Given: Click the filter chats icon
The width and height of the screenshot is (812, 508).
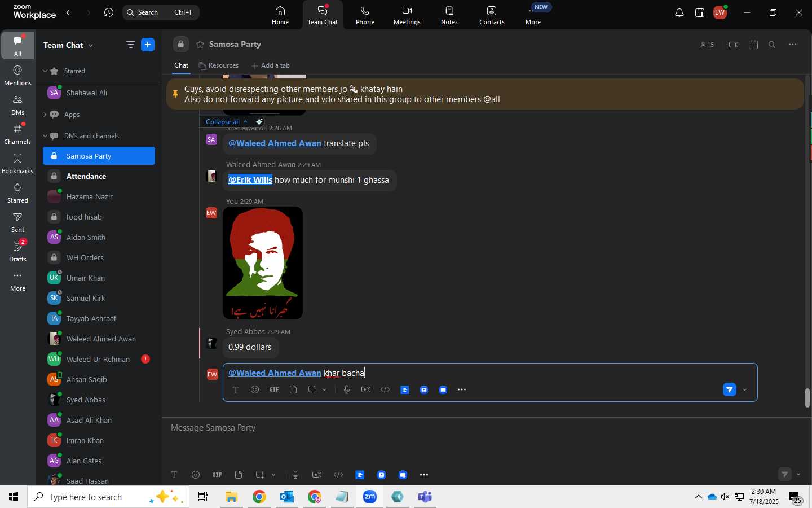Looking at the screenshot, I should [131, 45].
